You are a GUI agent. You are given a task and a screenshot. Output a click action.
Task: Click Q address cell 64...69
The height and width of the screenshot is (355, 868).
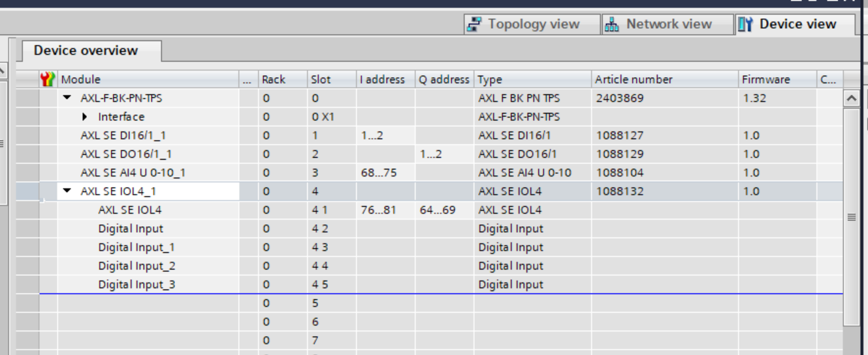coord(444,210)
